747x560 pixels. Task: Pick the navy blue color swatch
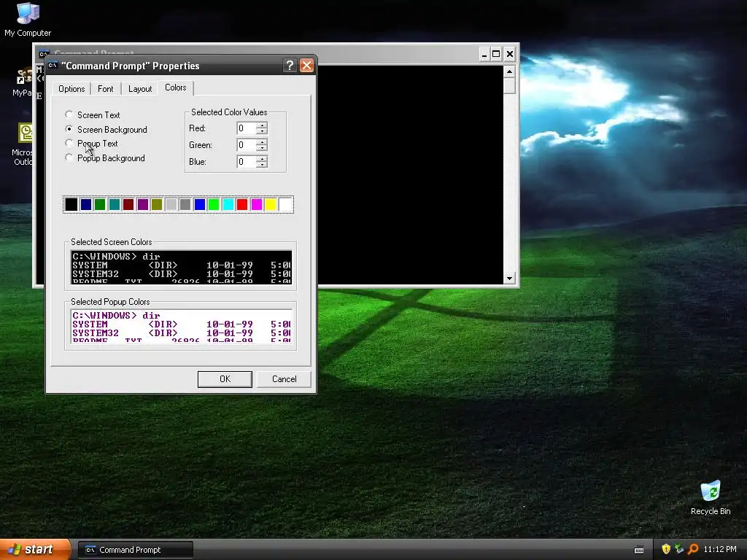(86, 204)
